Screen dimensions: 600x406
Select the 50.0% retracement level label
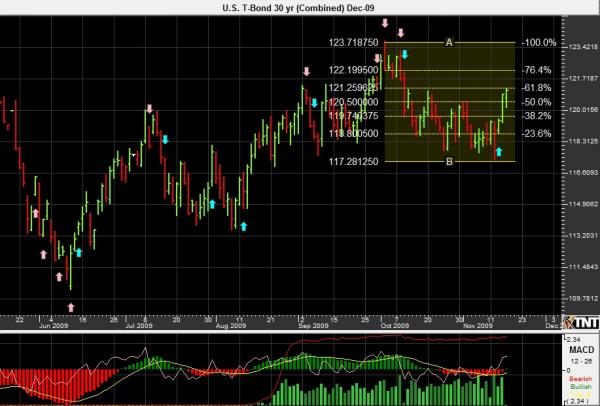(x=538, y=102)
